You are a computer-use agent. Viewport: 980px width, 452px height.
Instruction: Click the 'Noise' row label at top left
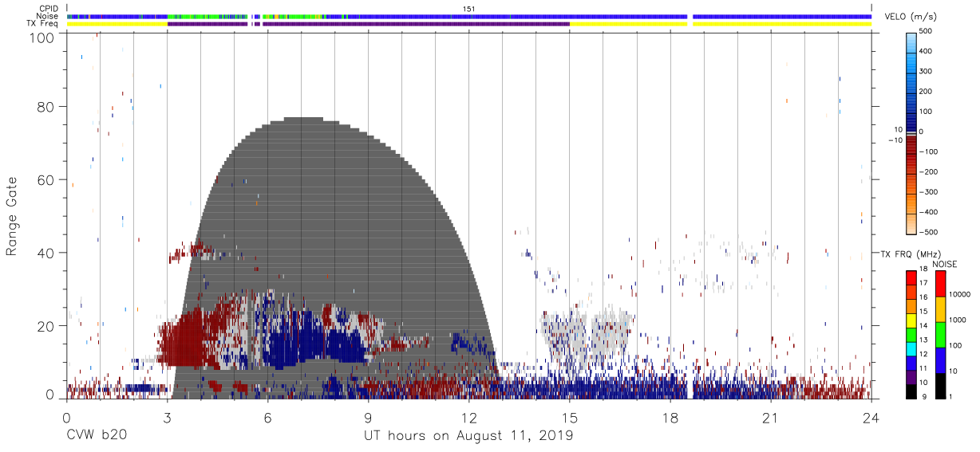(x=48, y=16)
